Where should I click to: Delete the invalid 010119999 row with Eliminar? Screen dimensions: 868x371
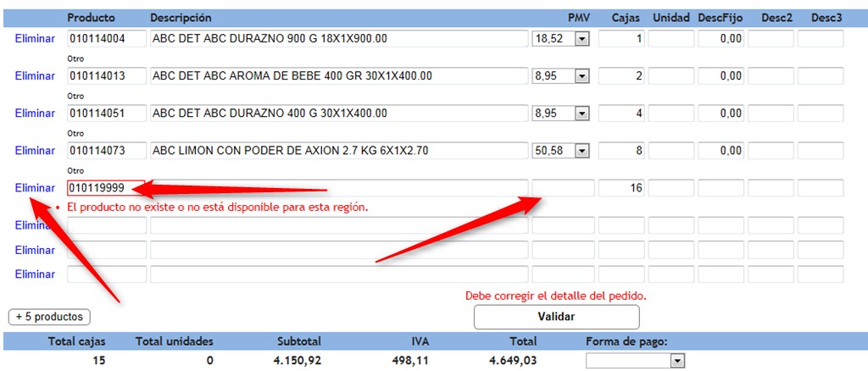click(x=35, y=188)
